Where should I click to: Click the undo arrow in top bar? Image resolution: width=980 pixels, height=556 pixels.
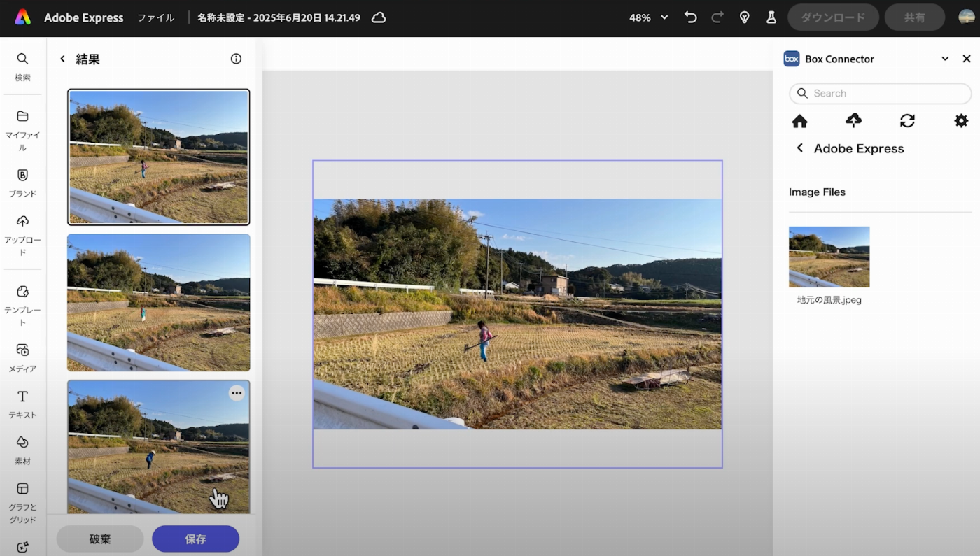pos(691,17)
